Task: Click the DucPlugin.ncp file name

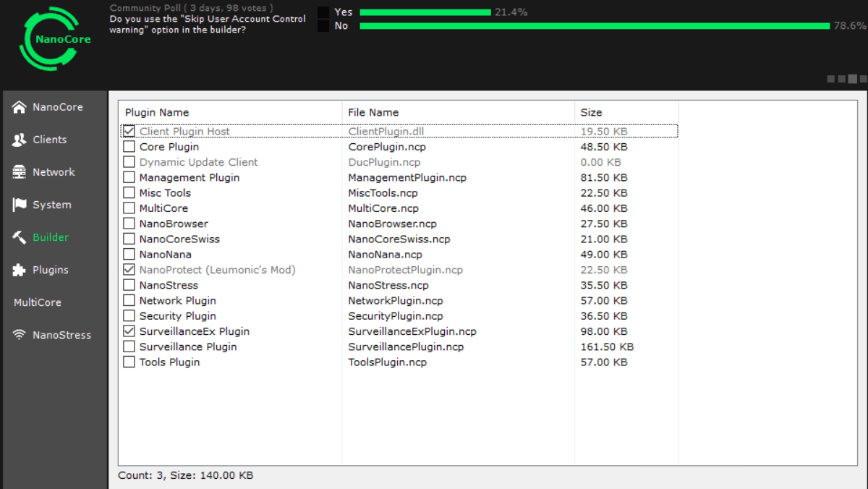Action: click(x=384, y=162)
